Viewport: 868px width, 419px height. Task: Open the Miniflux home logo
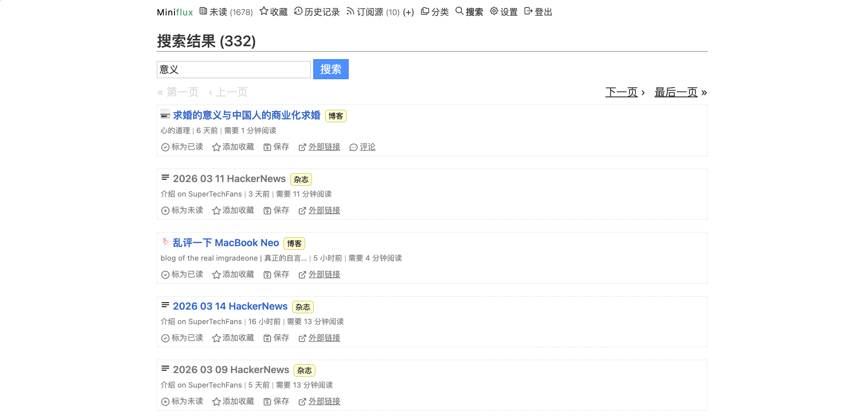pos(175,12)
